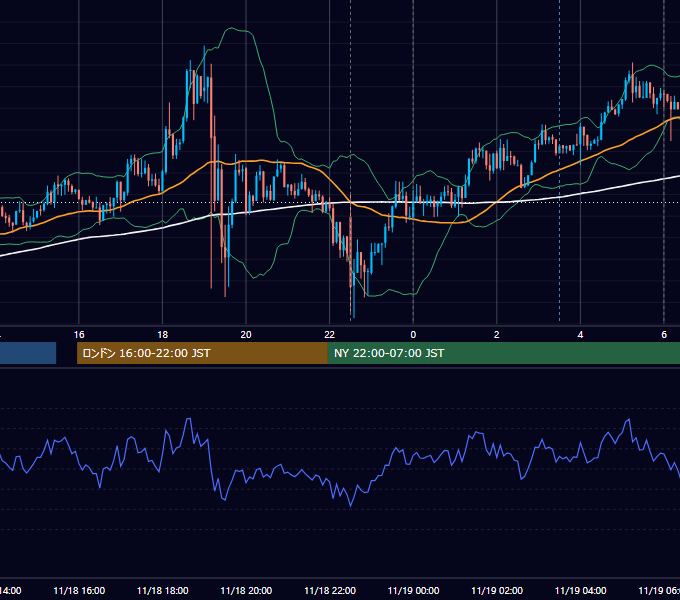Click the blue session bar left of ロンドン
The image size is (680, 600).
(28, 353)
